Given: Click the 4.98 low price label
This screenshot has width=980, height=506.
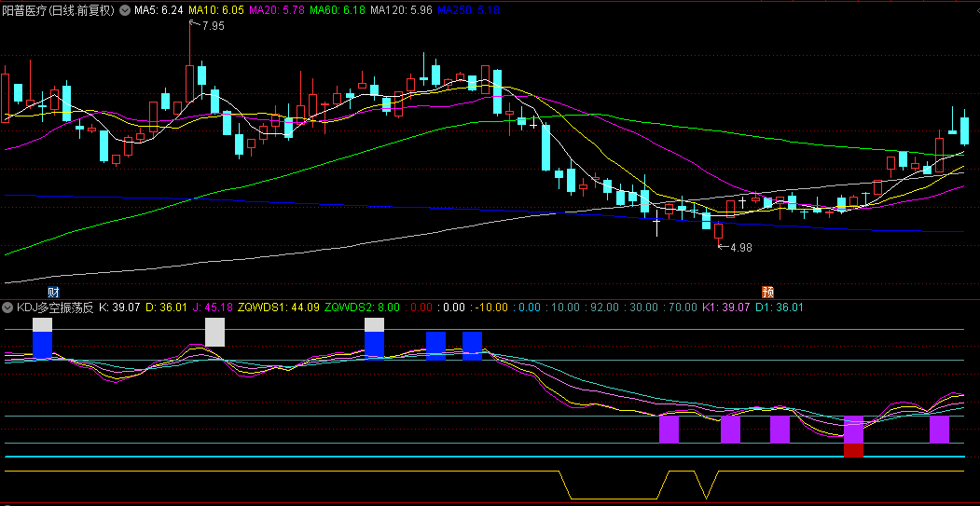Looking at the screenshot, I should tap(739, 248).
